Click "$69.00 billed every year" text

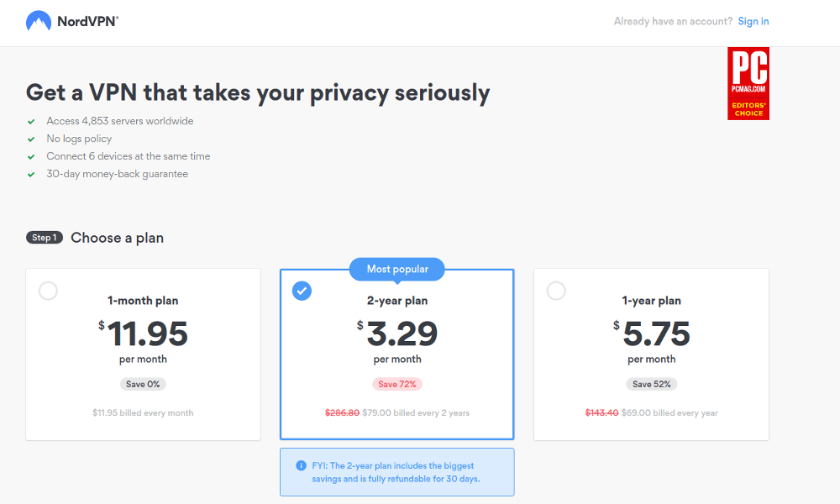click(x=669, y=413)
